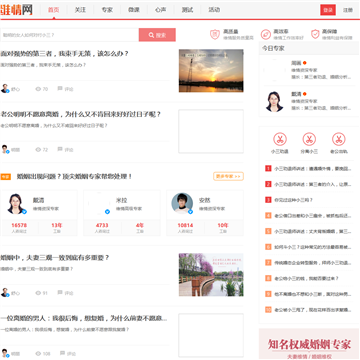Image resolution: width=360 pixels, height=360 pixels.
Task: Open ranked list item number 7
Action: (x=309, y=262)
